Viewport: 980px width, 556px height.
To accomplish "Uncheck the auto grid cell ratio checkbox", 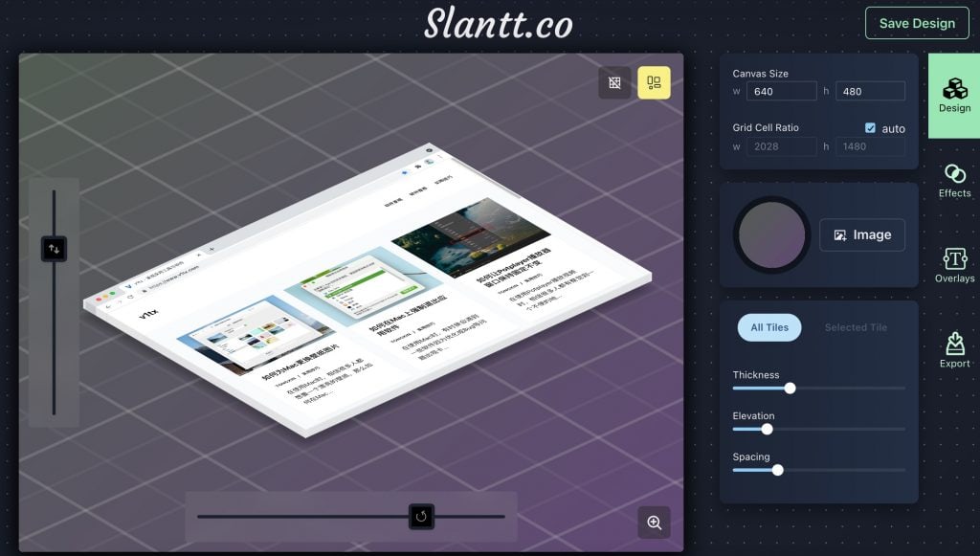I will coord(870,128).
